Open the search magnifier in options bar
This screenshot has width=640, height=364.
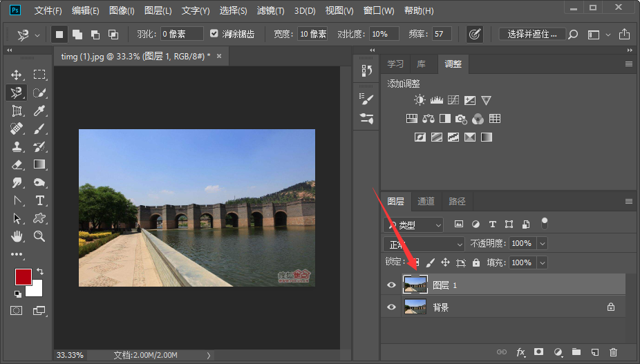click(x=573, y=35)
